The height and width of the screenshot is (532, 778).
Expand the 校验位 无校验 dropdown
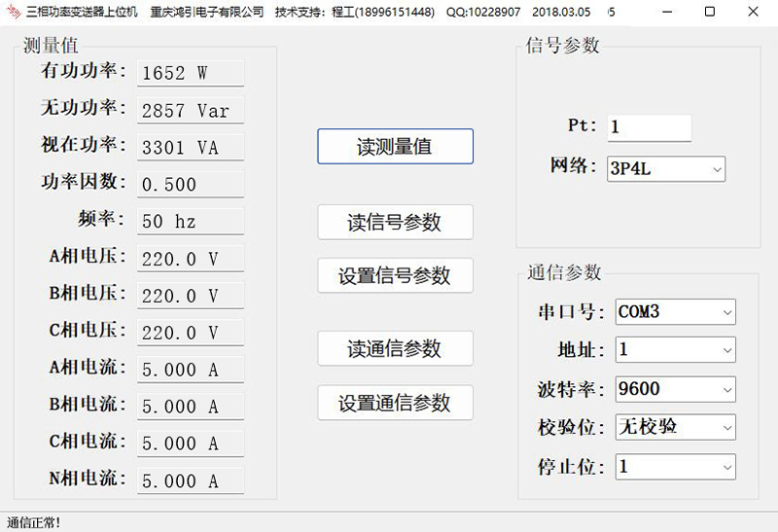click(x=675, y=427)
